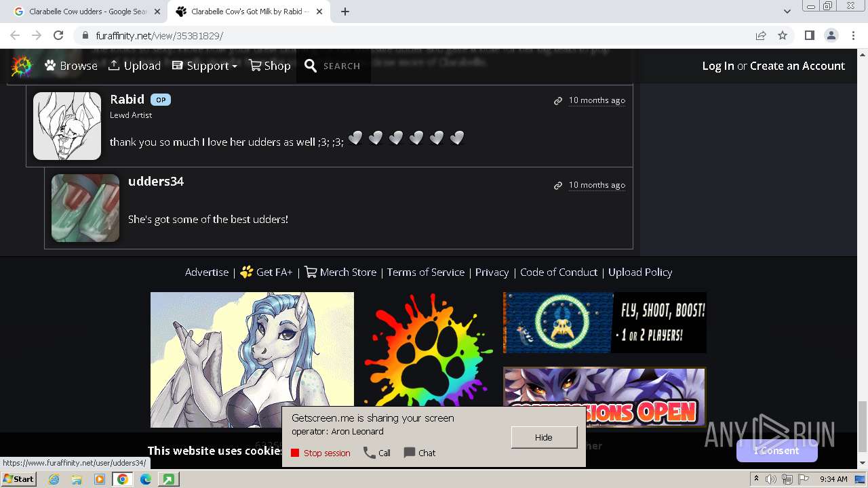Show hidden system tray icons
This screenshot has height=488, width=868.
coord(757,479)
